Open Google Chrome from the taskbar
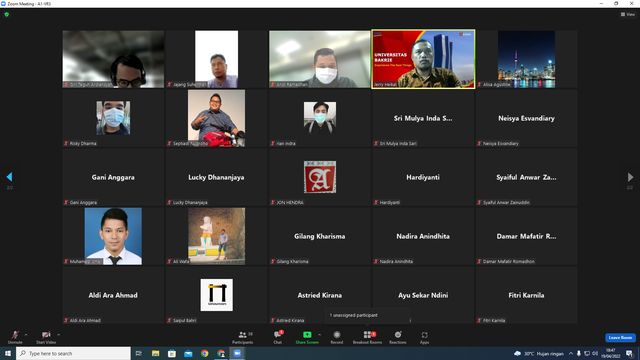 (204, 353)
